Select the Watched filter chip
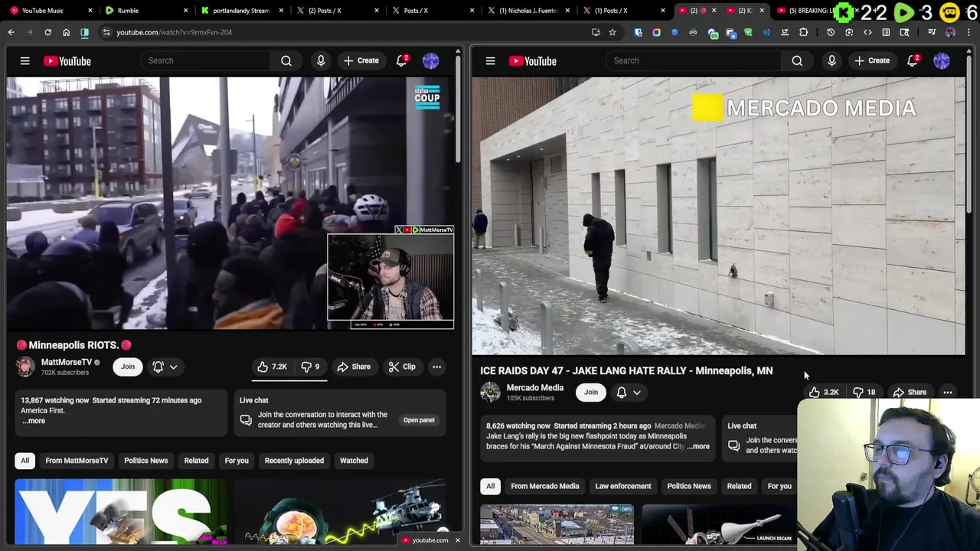Image resolution: width=980 pixels, height=551 pixels. 354,461
